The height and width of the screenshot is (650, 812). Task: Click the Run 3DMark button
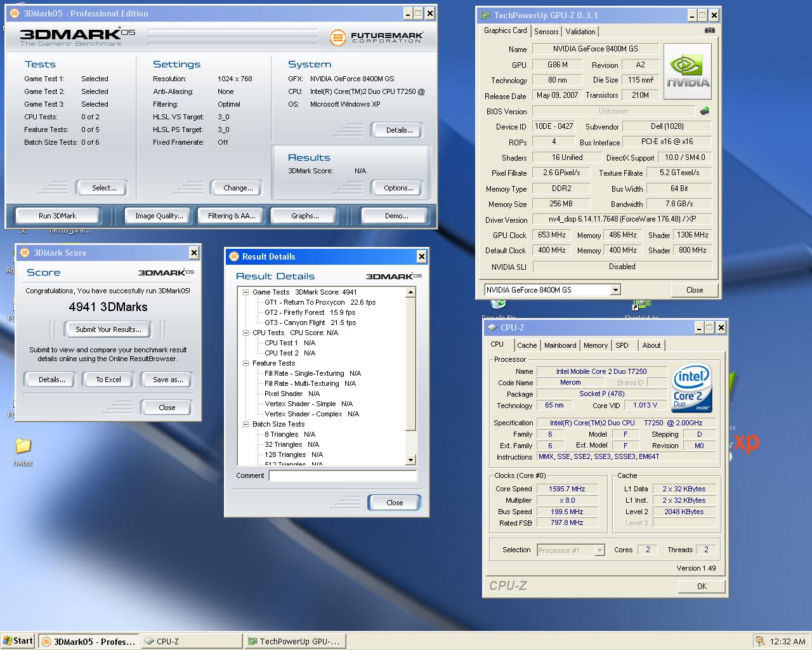click(57, 216)
